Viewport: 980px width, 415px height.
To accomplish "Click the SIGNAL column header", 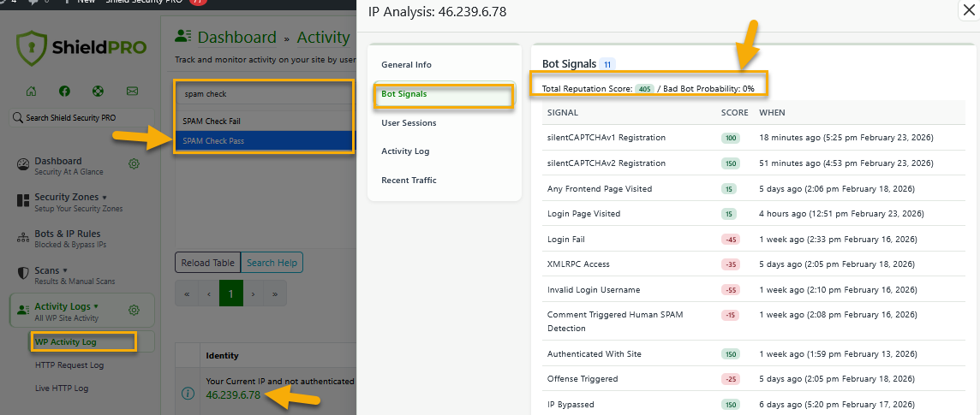I will coord(563,113).
